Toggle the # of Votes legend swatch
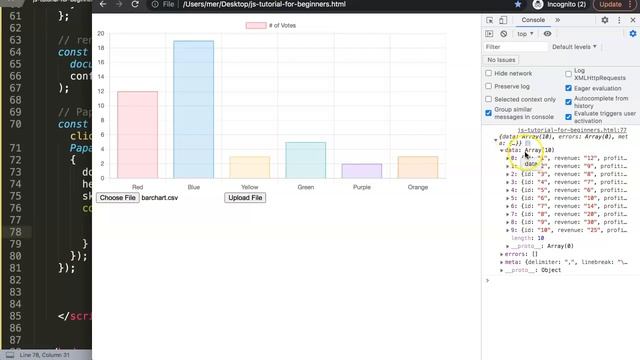This screenshot has width=640, height=360. 256,25
